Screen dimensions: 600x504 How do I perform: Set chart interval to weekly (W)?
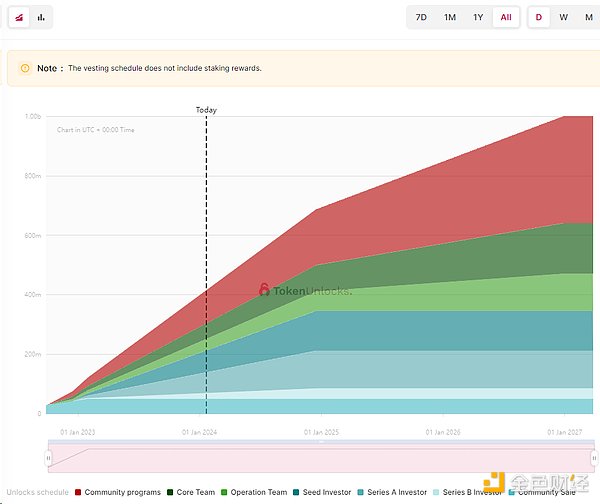coord(564,17)
